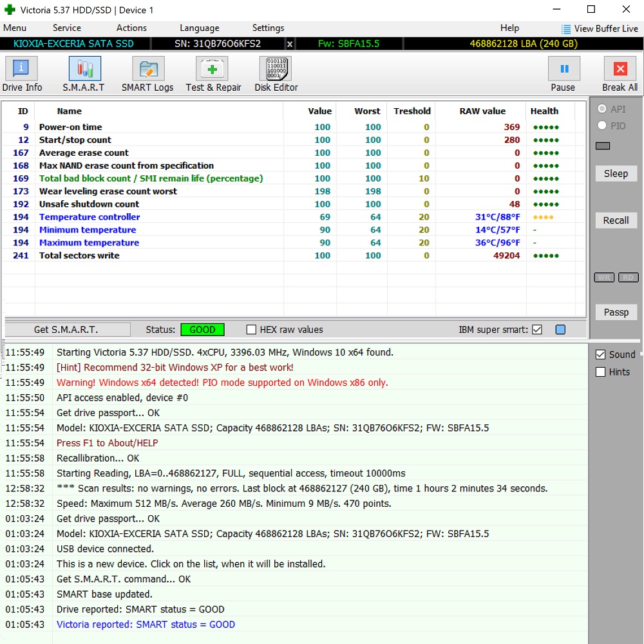Select the Wear leveling erase count worst row
This screenshot has height=644, width=644.
[x=294, y=191]
